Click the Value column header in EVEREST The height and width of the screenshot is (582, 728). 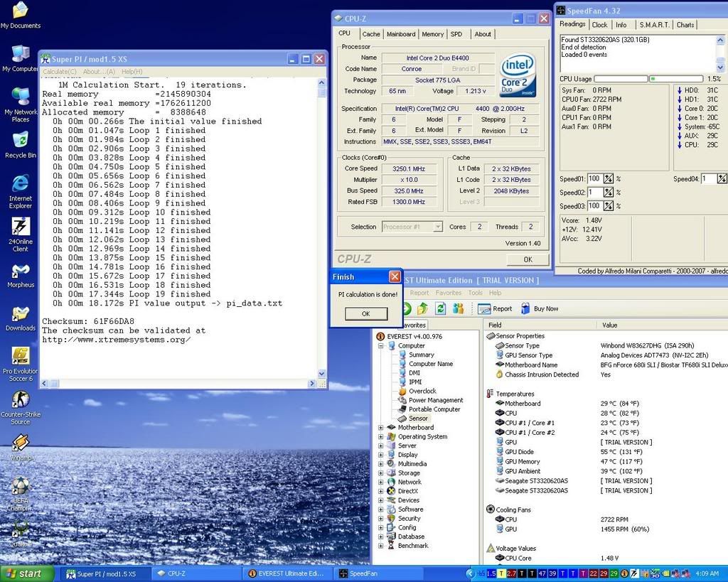609,325
